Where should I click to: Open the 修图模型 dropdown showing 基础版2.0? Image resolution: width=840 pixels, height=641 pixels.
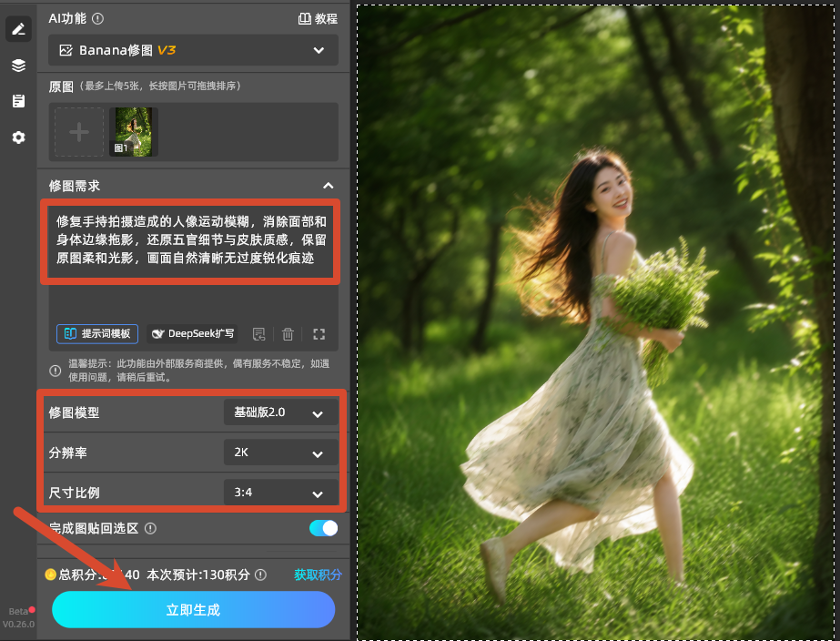(x=280, y=412)
